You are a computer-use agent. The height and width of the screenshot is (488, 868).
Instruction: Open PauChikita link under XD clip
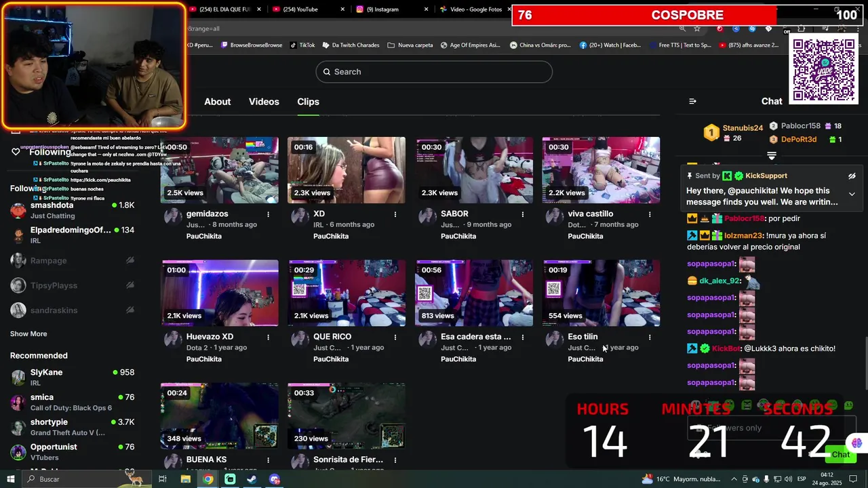pos(331,237)
